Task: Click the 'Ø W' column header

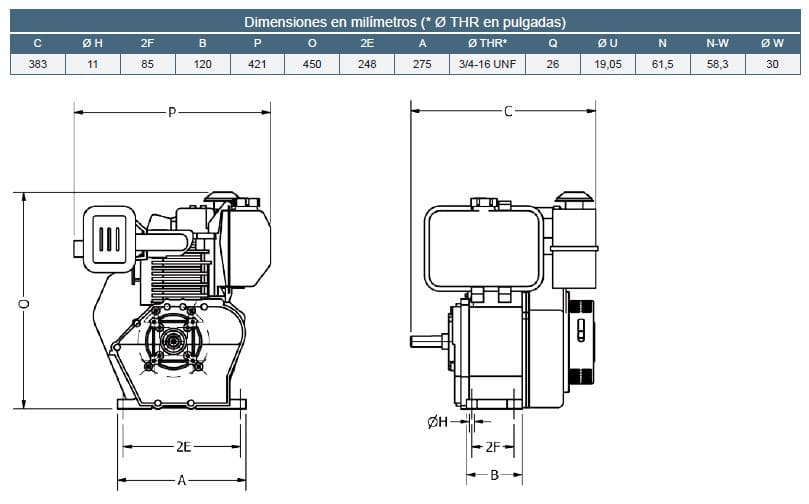Action: pos(772,43)
